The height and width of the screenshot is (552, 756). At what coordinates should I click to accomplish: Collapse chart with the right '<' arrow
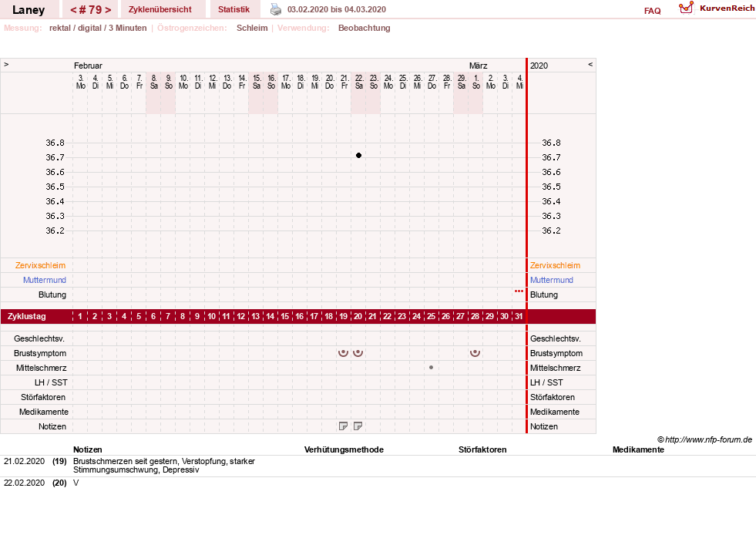590,64
